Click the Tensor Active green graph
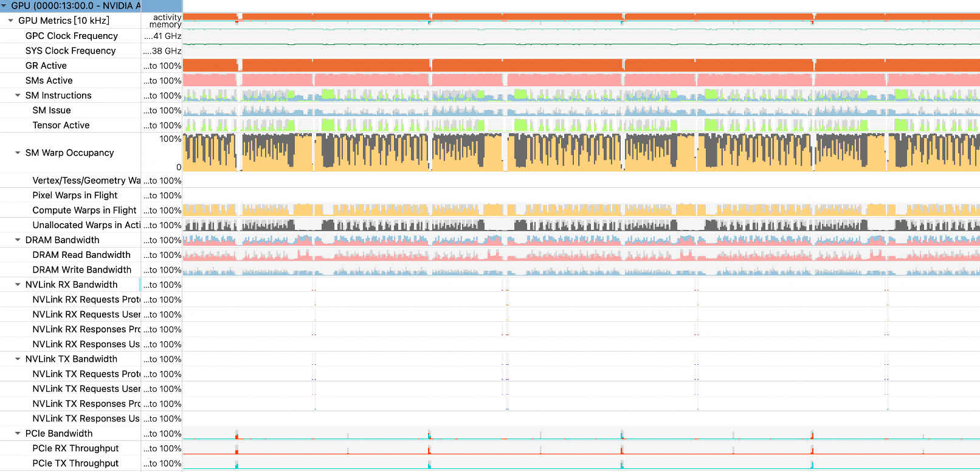This screenshot has height=472, width=980. point(581,125)
